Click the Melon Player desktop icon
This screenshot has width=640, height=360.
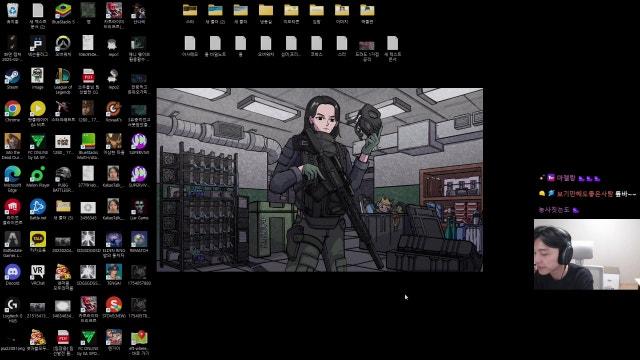click(x=38, y=177)
